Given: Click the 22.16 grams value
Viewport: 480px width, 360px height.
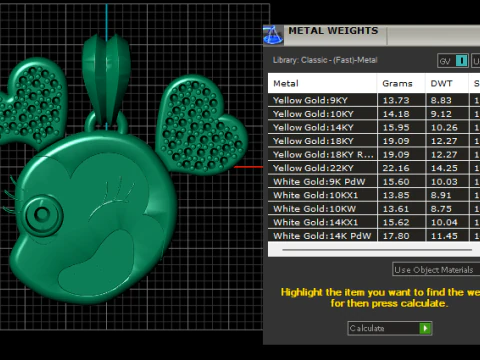Looking at the screenshot, I should click(x=396, y=168).
